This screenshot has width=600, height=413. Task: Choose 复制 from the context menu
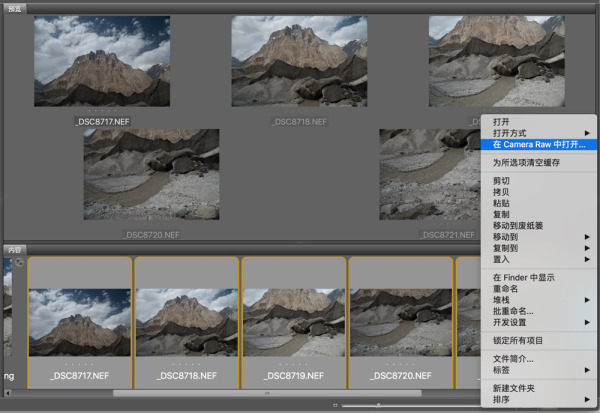pyautogui.click(x=538, y=214)
